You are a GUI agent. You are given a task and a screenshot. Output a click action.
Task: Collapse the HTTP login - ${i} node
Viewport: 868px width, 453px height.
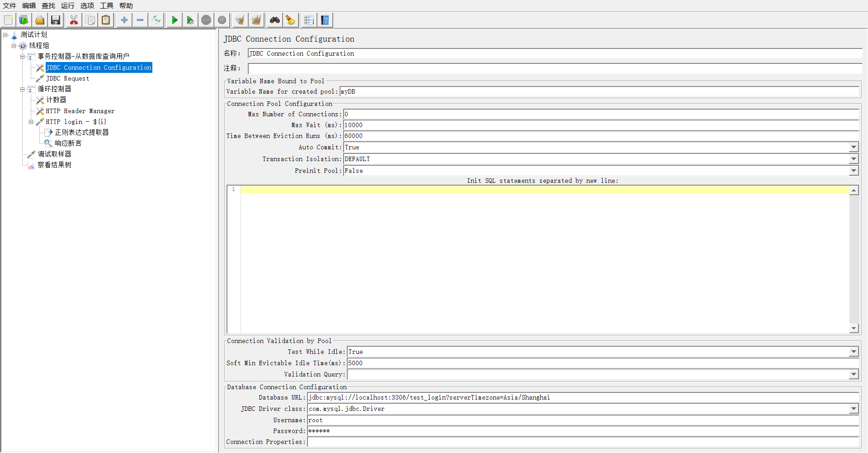(31, 122)
